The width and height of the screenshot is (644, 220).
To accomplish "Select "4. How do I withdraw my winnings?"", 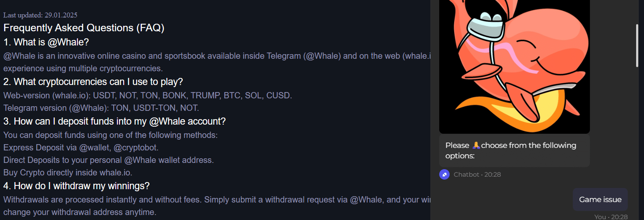I will (x=77, y=186).
